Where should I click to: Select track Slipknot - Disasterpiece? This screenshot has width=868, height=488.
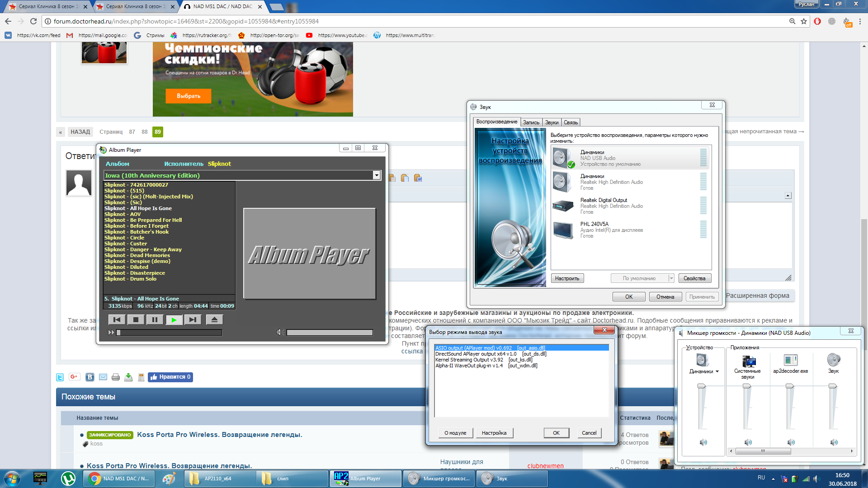pyautogui.click(x=135, y=273)
